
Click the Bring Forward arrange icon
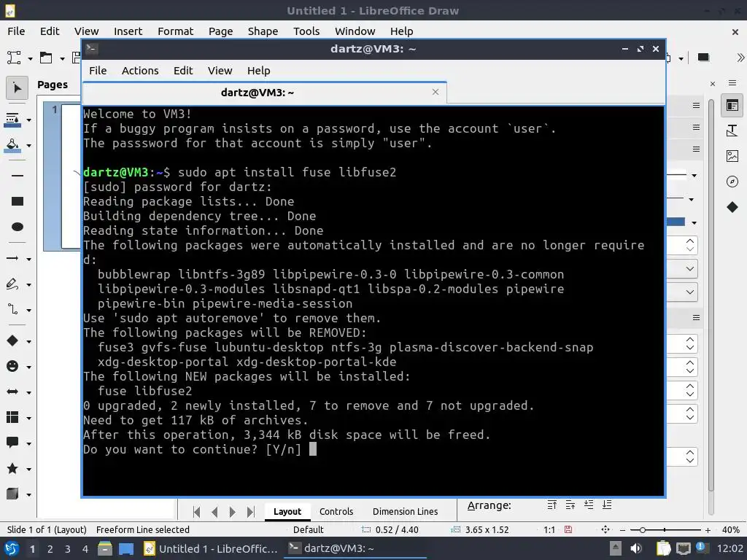pos(570,505)
